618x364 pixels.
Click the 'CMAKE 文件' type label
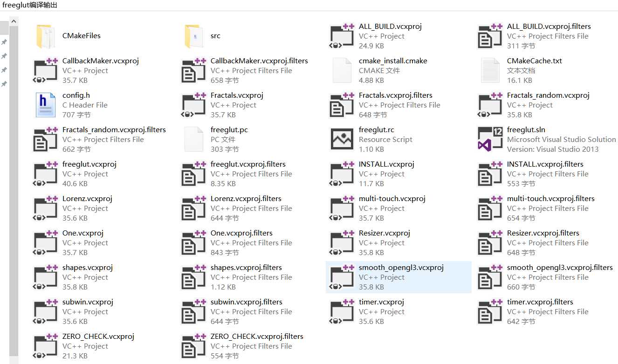379,71
